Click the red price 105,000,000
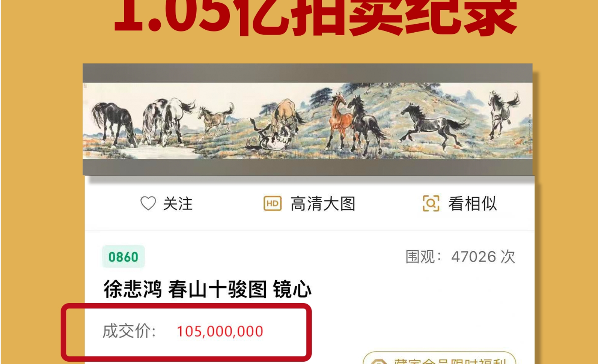Image resolution: width=598 pixels, height=364 pixels. point(220,331)
